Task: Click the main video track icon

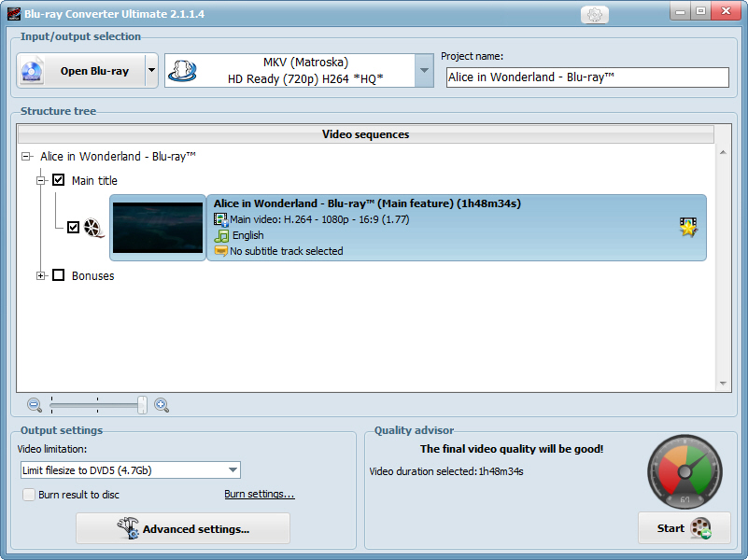Action: tap(220, 219)
